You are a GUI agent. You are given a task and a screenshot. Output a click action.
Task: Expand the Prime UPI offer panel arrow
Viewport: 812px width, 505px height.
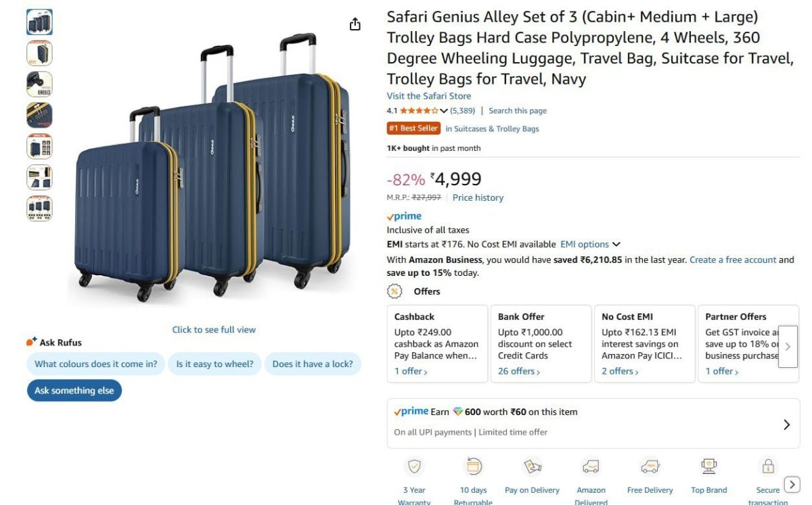[786, 424]
